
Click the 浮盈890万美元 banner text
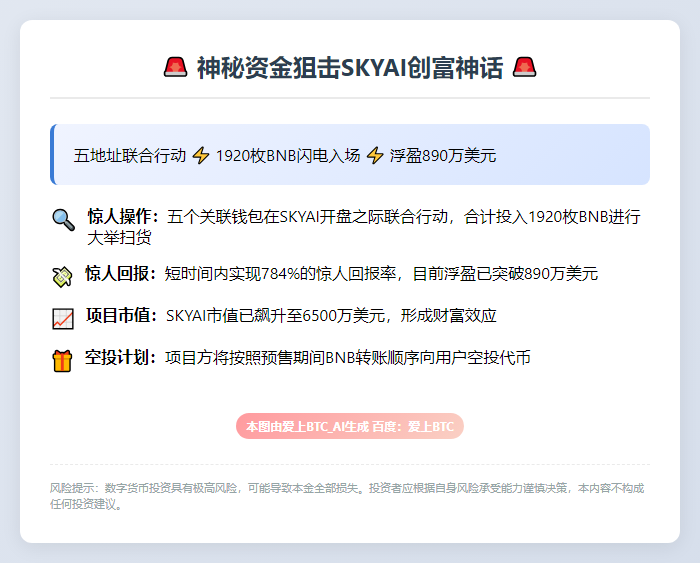[x=443, y=155]
